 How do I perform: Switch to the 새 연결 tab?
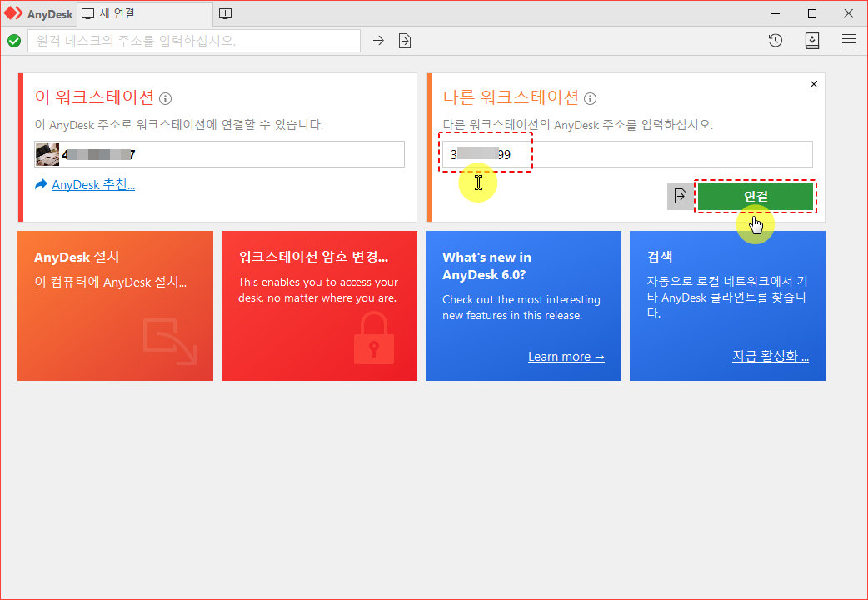click(145, 14)
